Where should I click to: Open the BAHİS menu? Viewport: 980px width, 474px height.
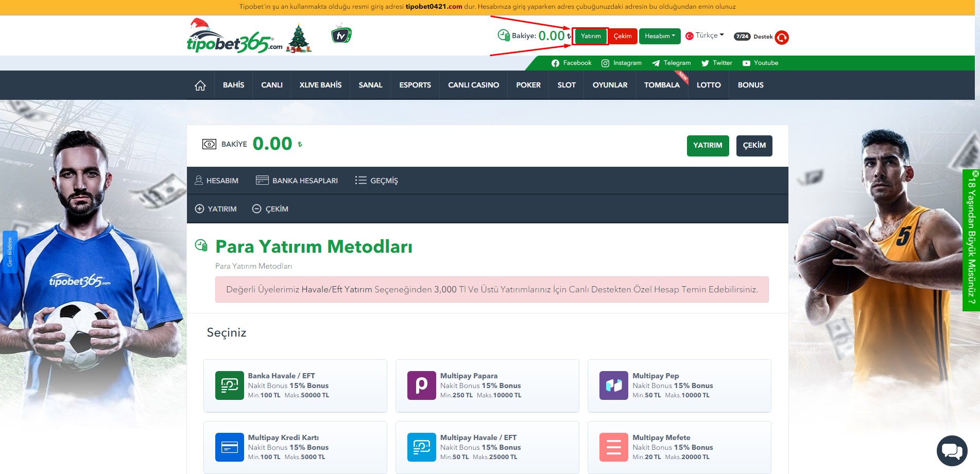(233, 85)
